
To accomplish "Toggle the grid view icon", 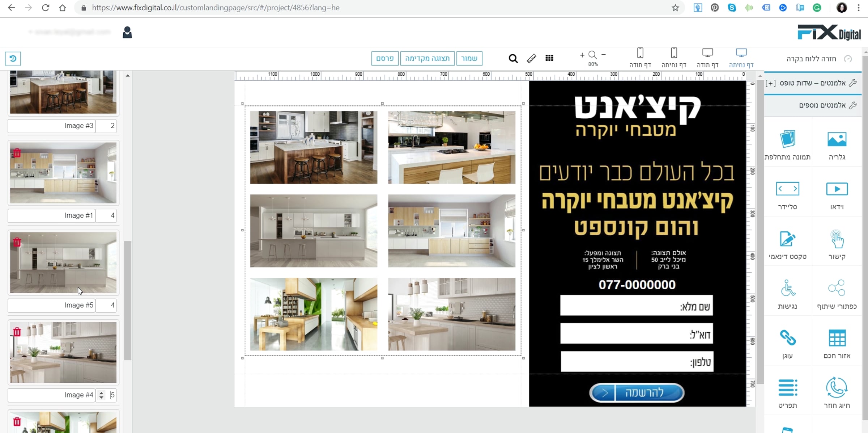I will click(549, 58).
